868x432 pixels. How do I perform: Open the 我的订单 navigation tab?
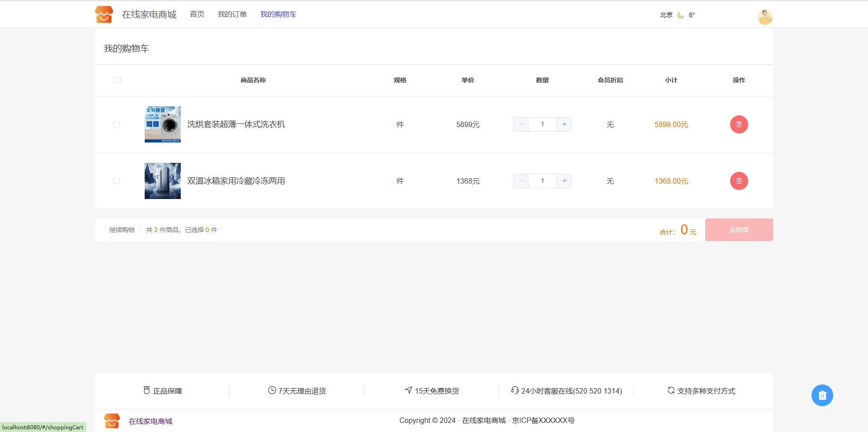(232, 14)
